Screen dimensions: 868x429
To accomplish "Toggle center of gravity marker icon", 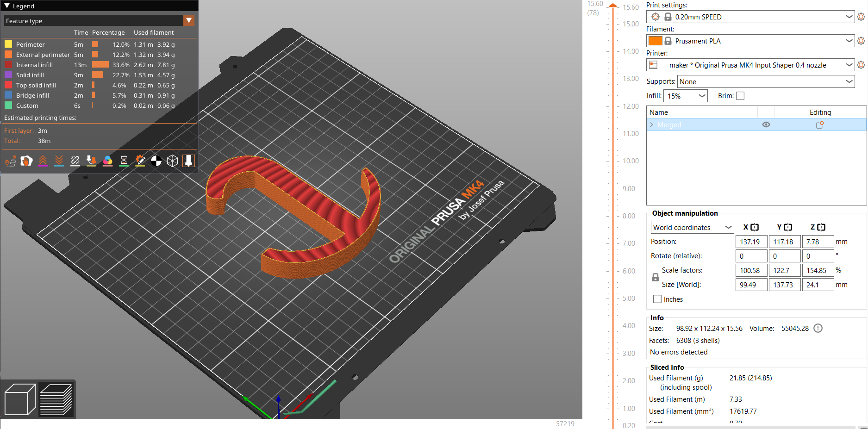I will pos(156,161).
